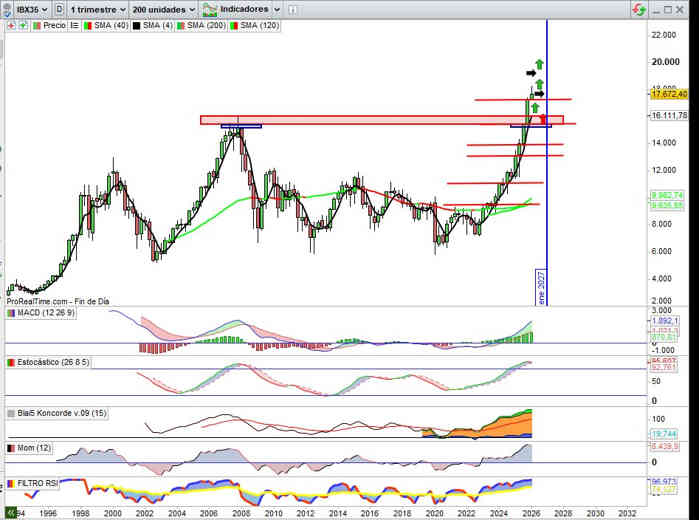This screenshot has width=699, height=520.
Task: Click the red plus icon in price toolbar
Action: point(10,25)
